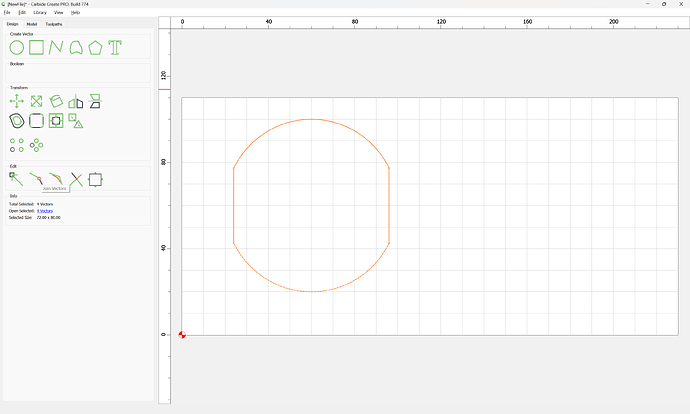Image resolution: width=690 pixels, height=414 pixels.
Task: Open the View menu
Action: click(x=59, y=13)
